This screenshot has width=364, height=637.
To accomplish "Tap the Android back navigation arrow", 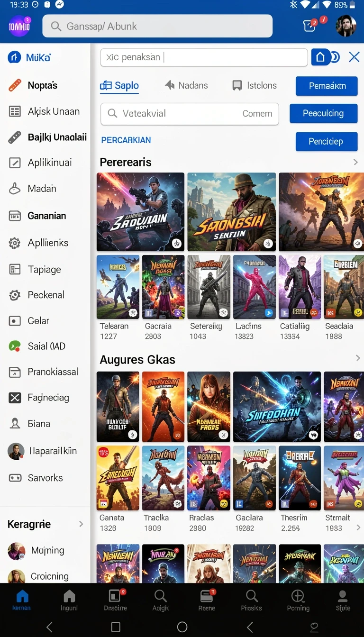I will [49, 627].
